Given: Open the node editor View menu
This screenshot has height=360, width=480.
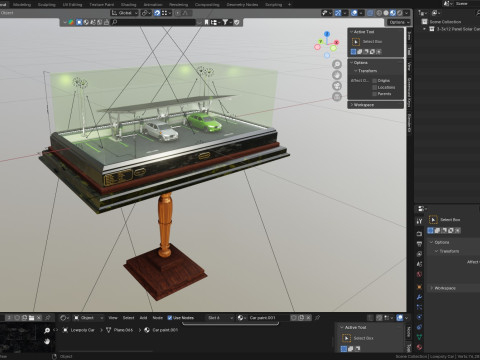Looking at the screenshot, I should click(x=113, y=318).
